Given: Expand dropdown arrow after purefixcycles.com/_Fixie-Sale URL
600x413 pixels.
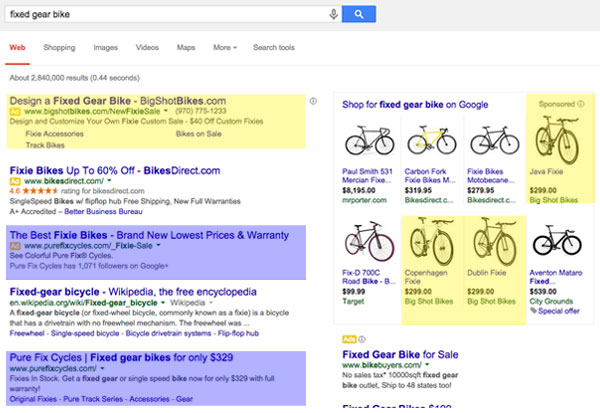Looking at the screenshot, I should click(158, 245).
